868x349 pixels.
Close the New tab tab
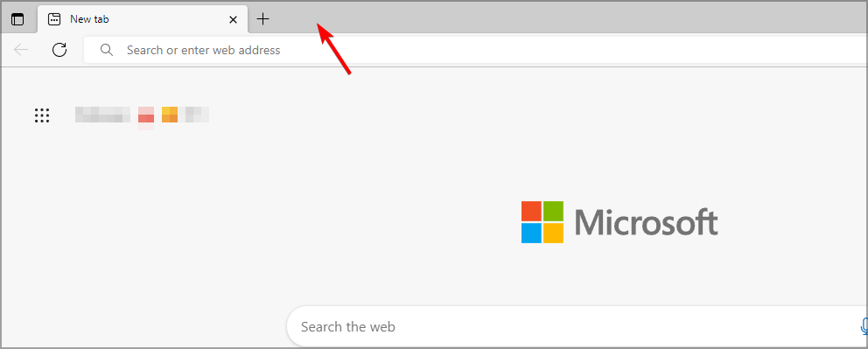[x=233, y=19]
